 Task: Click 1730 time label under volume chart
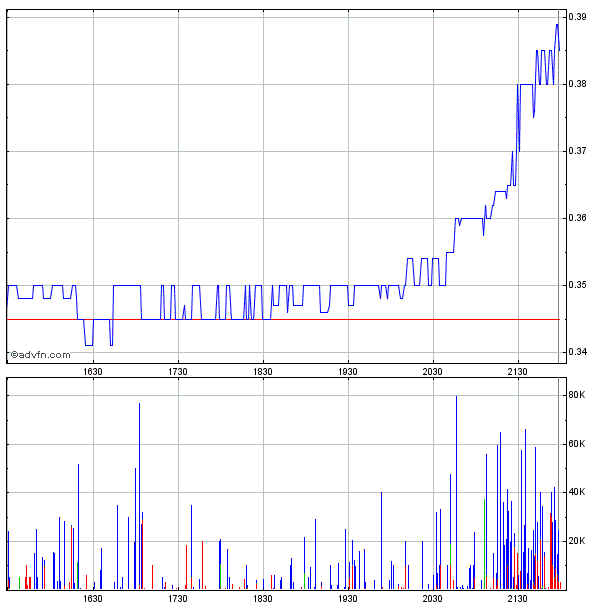[178, 599]
